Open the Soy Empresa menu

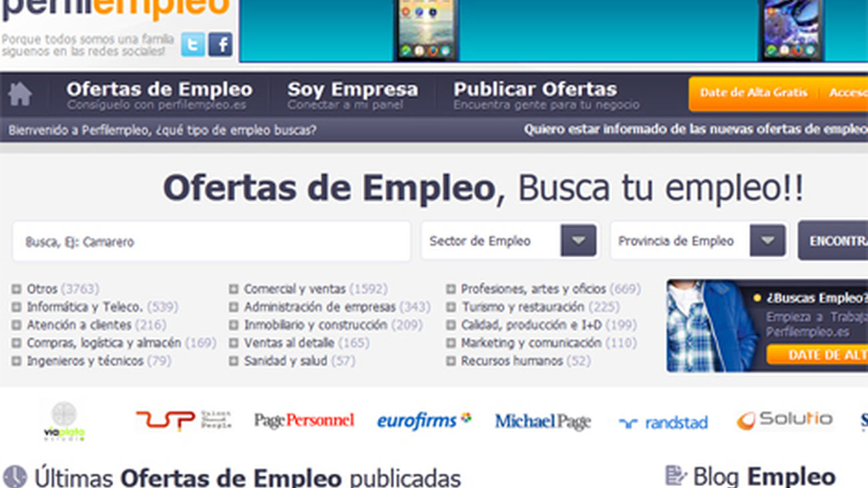pyautogui.click(x=353, y=88)
